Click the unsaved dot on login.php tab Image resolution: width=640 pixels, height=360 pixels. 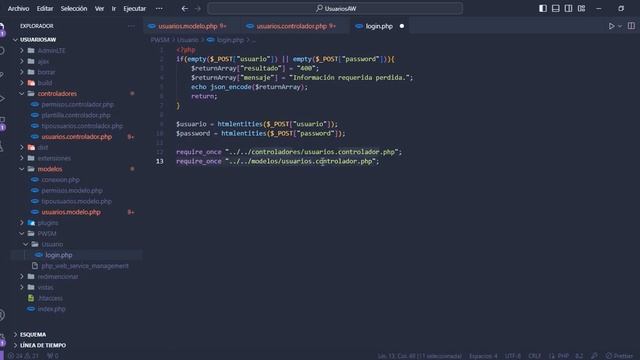tap(402, 26)
